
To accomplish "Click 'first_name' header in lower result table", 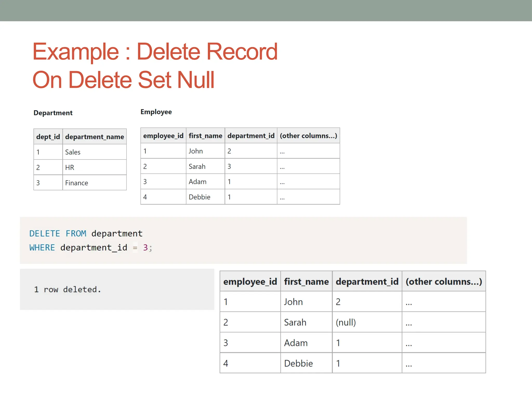I will click(x=306, y=281).
